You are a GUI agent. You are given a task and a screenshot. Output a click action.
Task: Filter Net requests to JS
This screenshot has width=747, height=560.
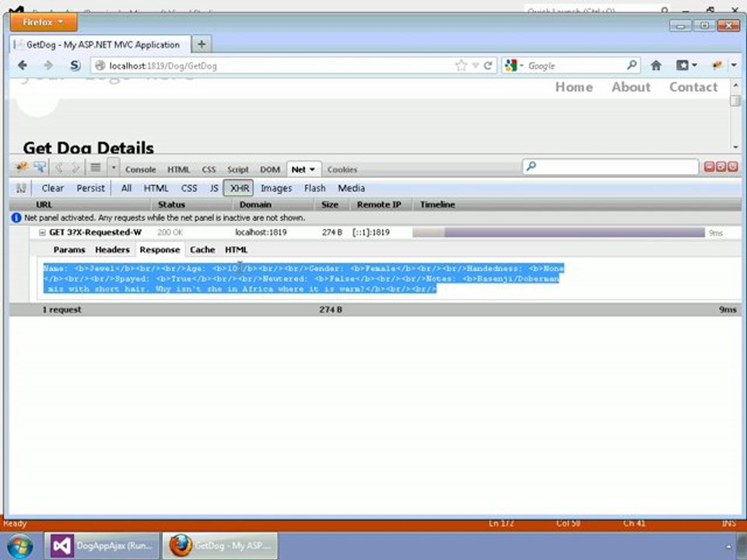[214, 188]
